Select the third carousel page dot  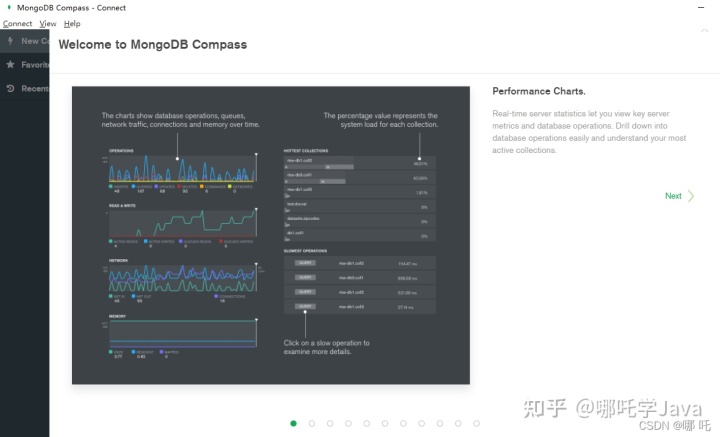click(330, 423)
